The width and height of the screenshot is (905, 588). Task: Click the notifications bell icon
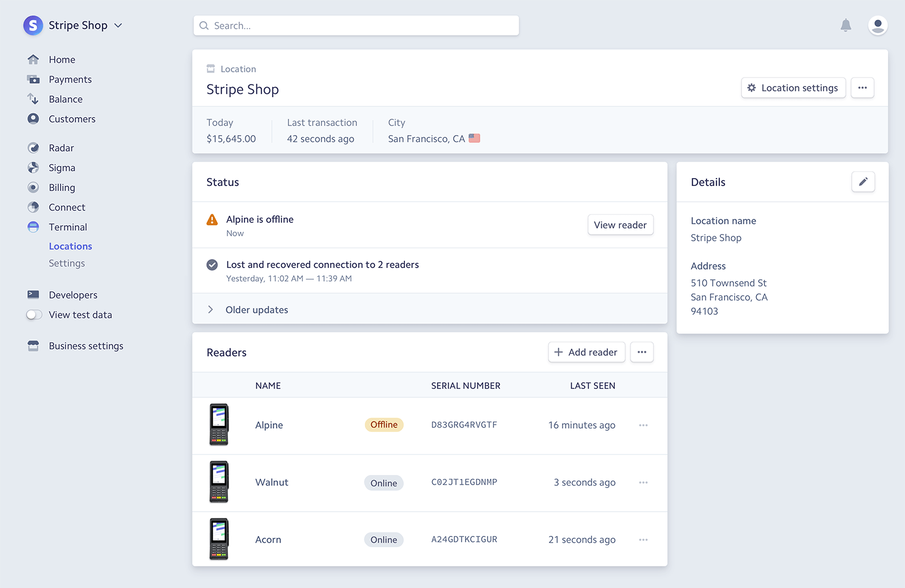pyautogui.click(x=846, y=25)
